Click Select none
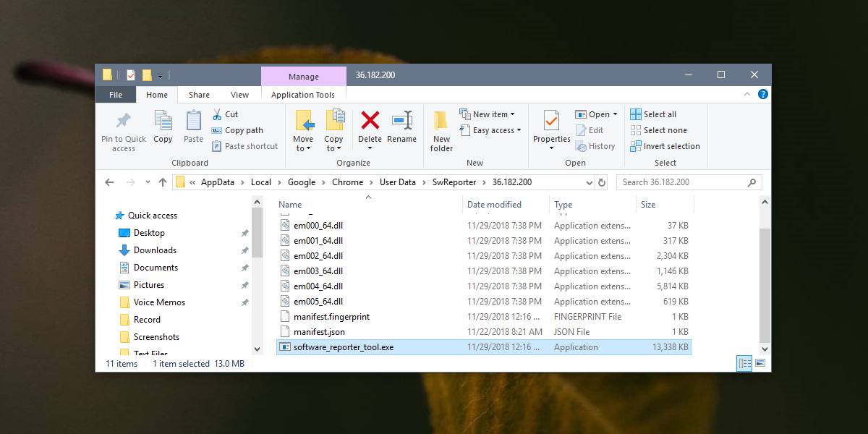868x434 pixels. 658,130
